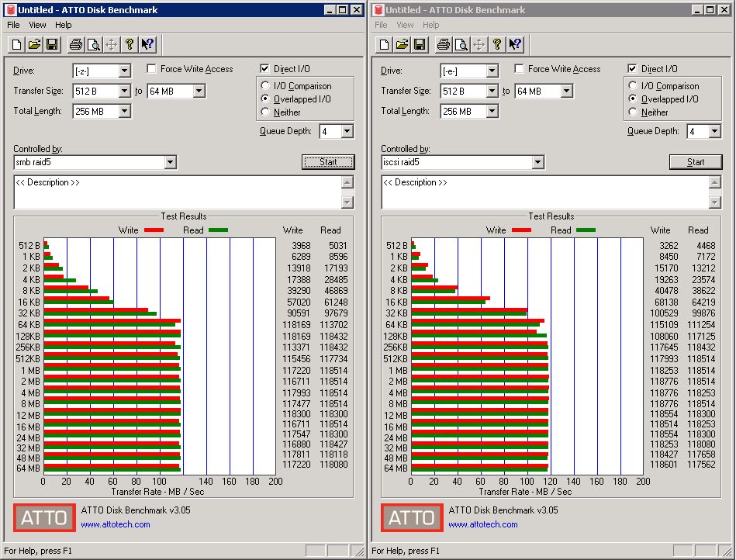
Task: Open View menu in right window
Action: 405,25
